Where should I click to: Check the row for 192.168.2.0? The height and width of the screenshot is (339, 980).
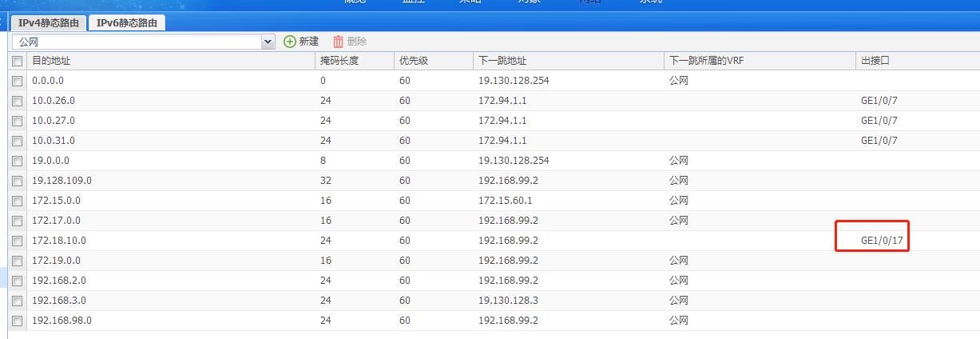click(17, 281)
